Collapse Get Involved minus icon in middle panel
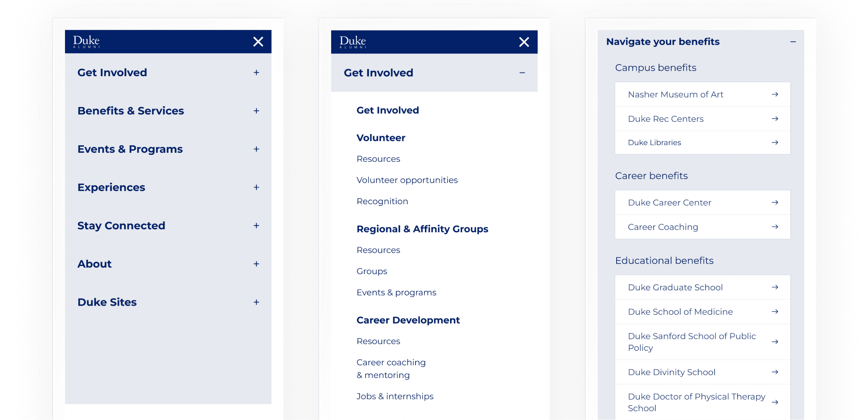The width and height of the screenshot is (868, 420). click(x=522, y=73)
